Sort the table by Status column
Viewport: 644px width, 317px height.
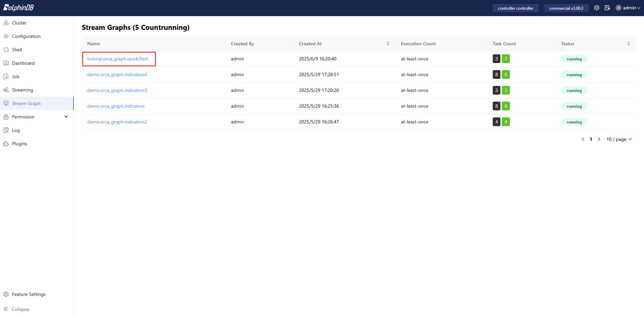(x=628, y=44)
